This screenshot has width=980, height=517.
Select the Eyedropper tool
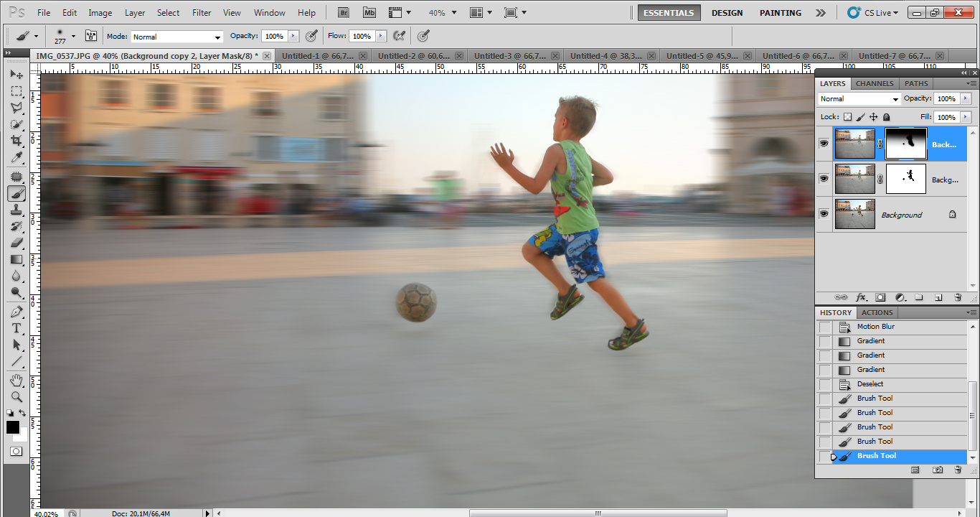(x=16, y=158)
